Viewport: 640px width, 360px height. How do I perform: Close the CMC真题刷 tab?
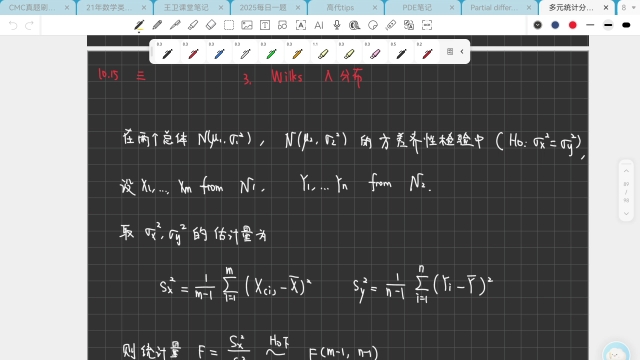coord(67,7)
